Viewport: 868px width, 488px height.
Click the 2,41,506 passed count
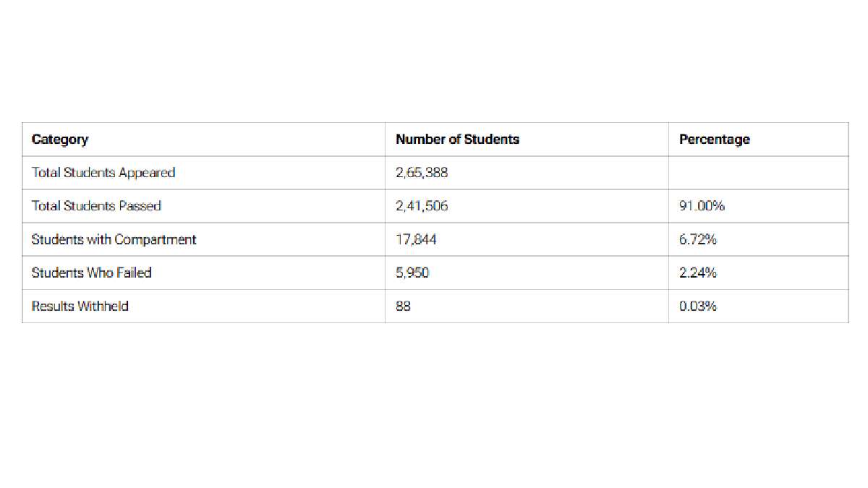422,206
